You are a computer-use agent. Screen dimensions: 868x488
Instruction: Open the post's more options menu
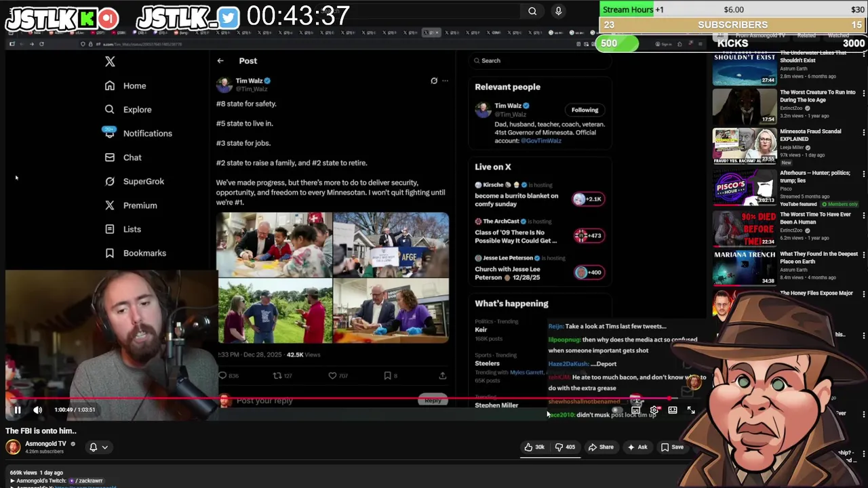tap(445, 81)
